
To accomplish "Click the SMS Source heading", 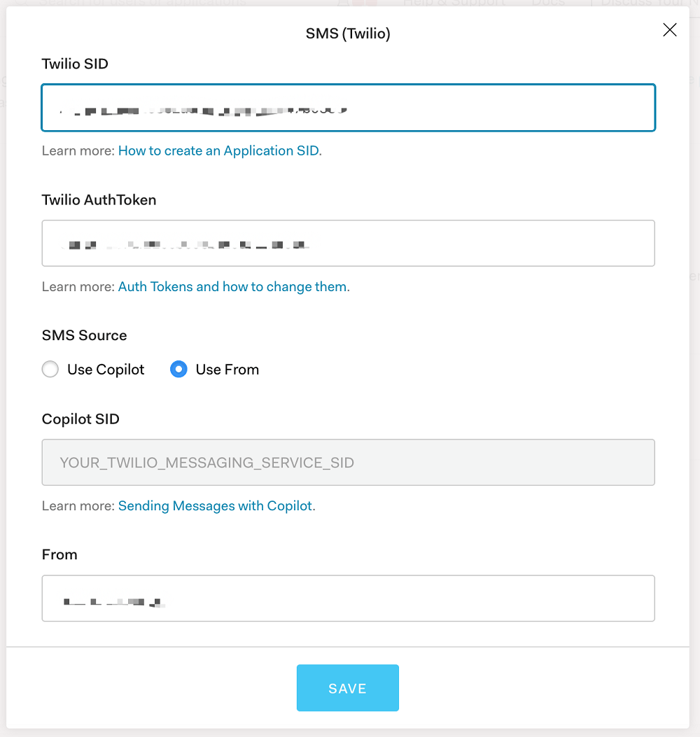I will point(85,335).
